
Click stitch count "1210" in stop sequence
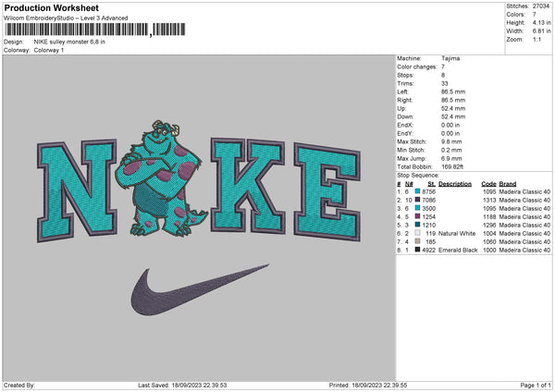428,225
